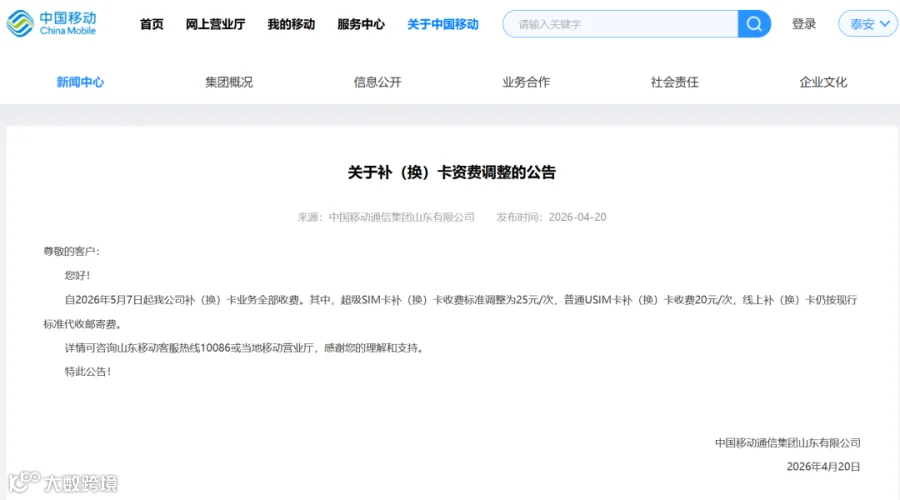
Task: Switch to the 社会责任 tab
Action: [675, 82]
